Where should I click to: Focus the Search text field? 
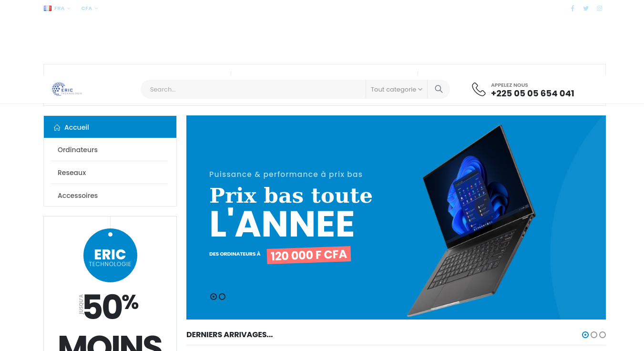[253, 89]
